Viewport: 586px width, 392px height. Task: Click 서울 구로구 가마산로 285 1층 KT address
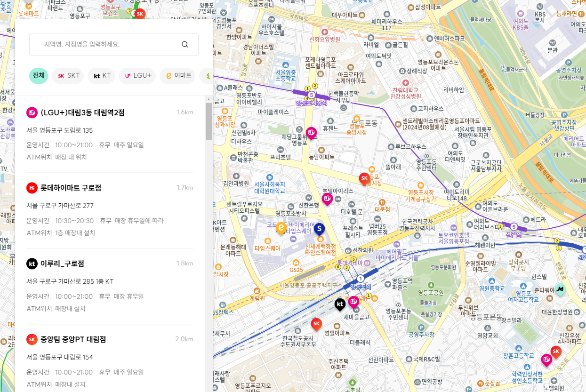tap(70, 281)
